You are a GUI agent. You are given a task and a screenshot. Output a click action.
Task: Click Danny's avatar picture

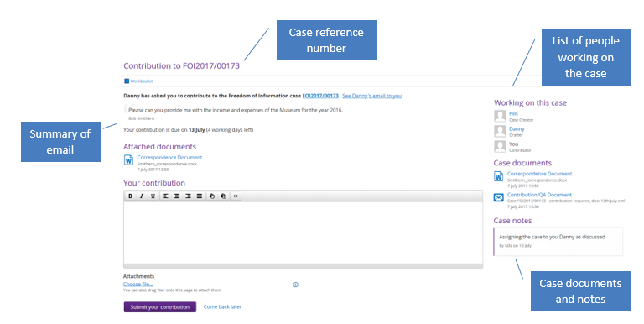click(x=500, y=132)
